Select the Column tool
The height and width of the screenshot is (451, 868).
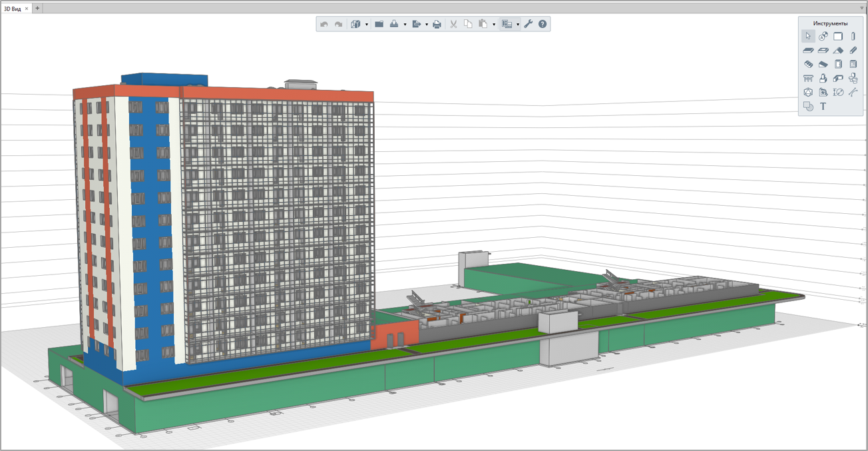coord(853,37)
